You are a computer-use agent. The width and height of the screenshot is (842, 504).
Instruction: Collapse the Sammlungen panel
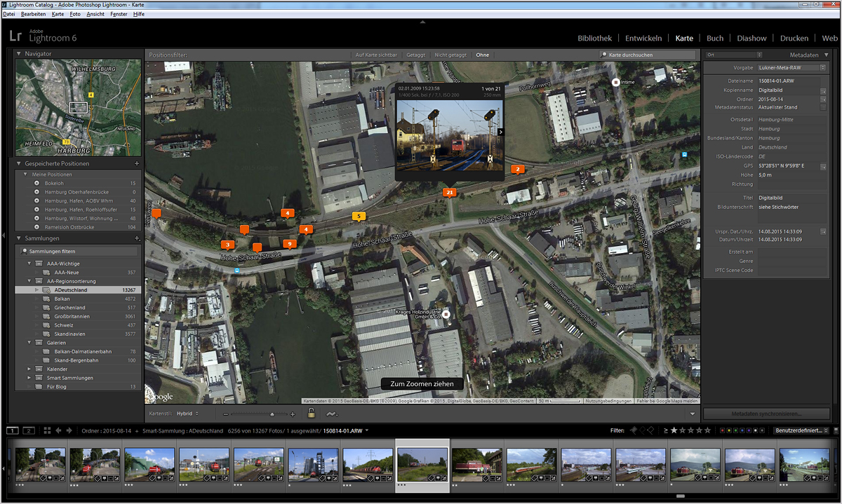click(19, 238)
